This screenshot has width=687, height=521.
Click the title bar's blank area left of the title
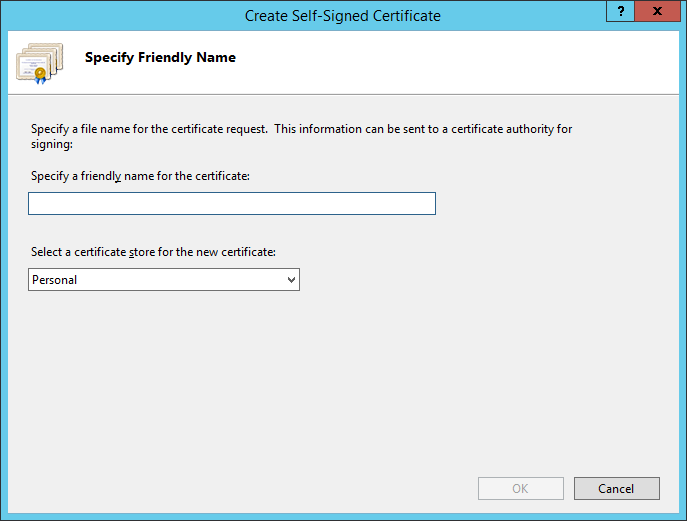(x=120, y=15)
